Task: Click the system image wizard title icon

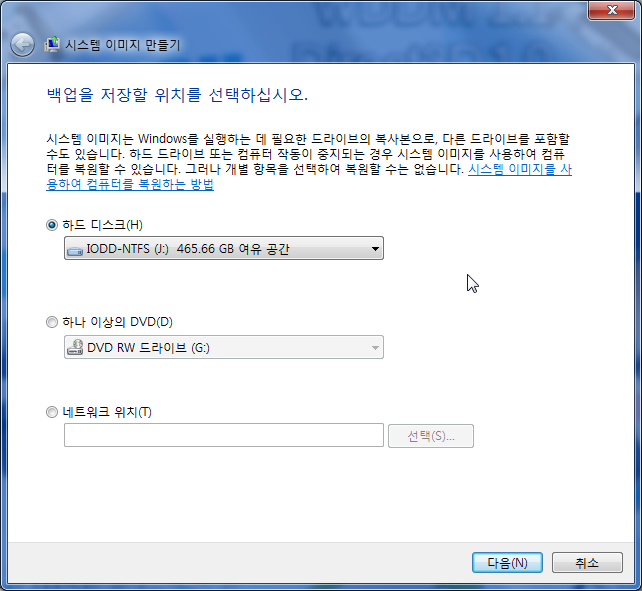Action: tap(52, 45)
